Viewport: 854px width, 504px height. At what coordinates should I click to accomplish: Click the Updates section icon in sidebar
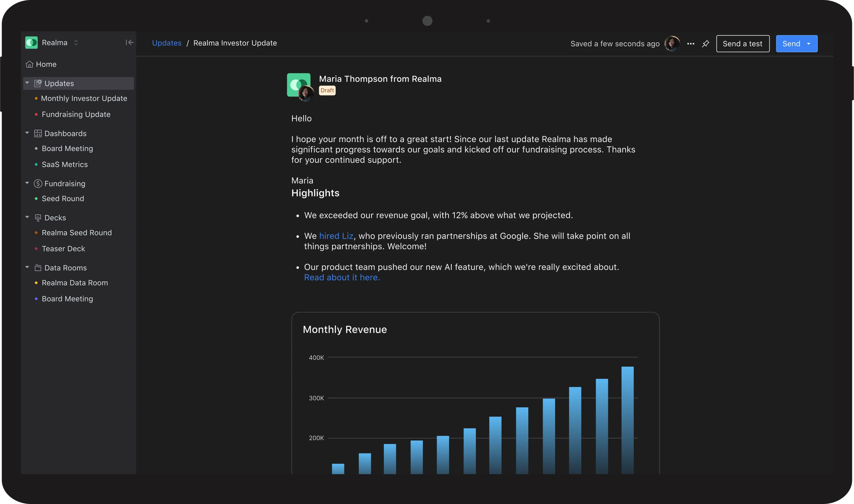[x=38, y=83]
